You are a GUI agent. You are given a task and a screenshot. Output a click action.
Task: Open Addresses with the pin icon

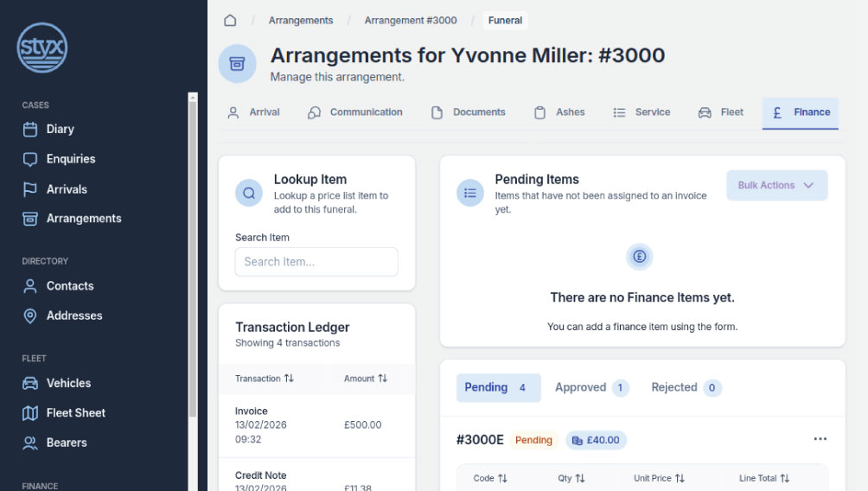coord(73,316)
